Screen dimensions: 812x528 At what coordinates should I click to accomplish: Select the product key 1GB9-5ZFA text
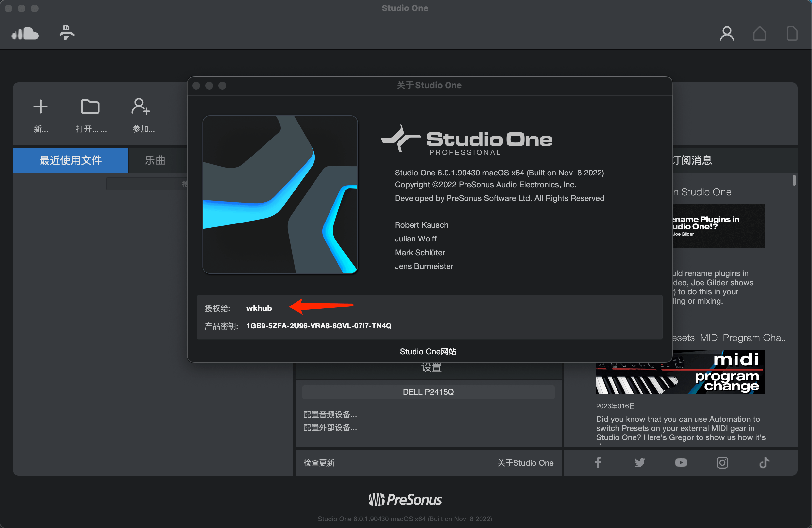tap(319, 326)
